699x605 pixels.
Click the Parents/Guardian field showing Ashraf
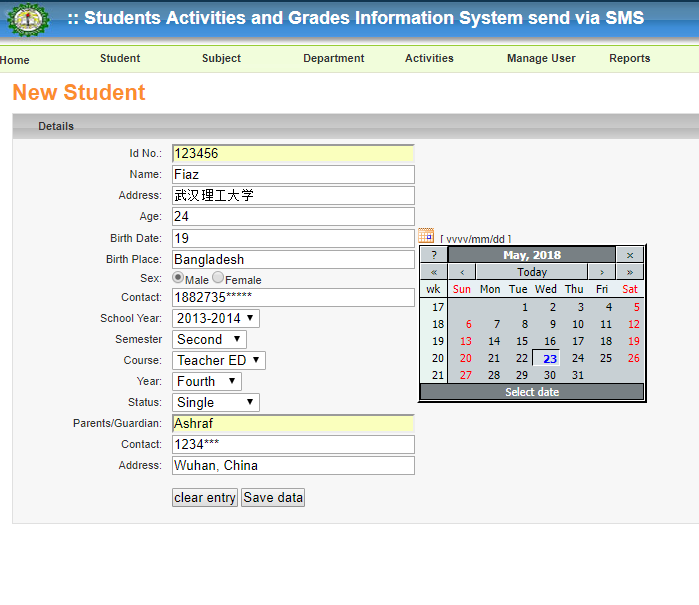293,423
